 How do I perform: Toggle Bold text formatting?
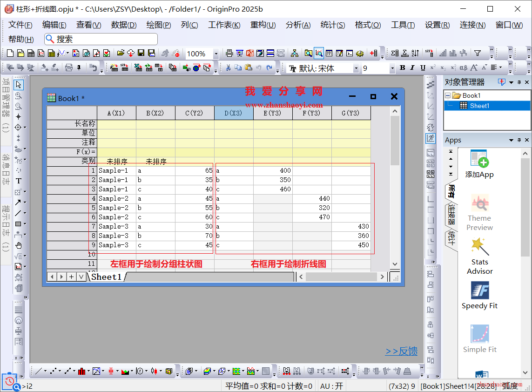pos(403,68)
